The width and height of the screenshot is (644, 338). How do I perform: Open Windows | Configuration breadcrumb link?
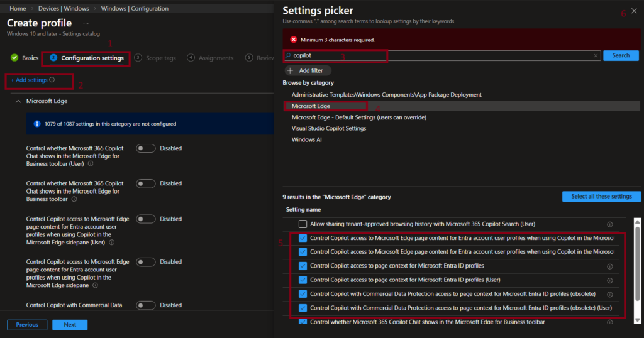pyautogui.click(x=135, y=8)
